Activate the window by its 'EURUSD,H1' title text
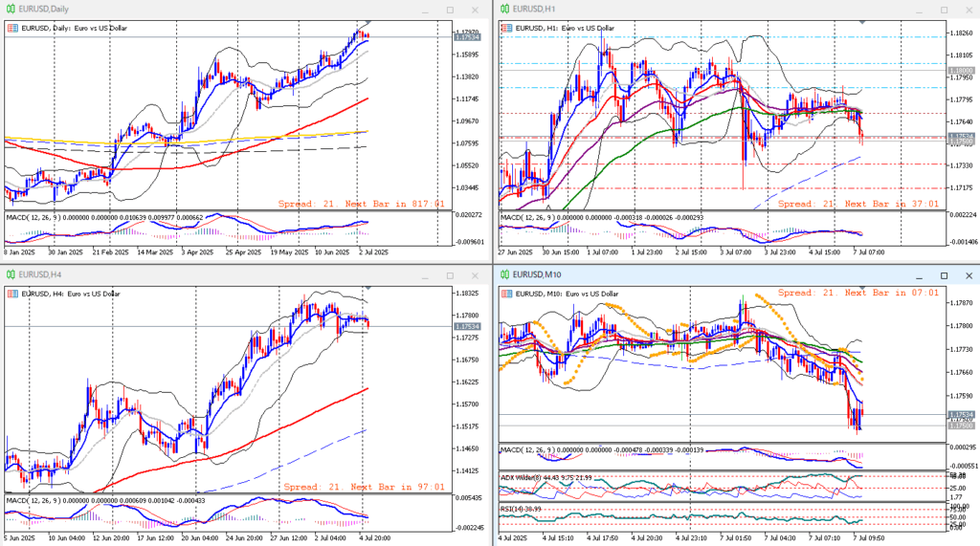The width and height of the screenshot is (980, 546). [x=534, y=10]
